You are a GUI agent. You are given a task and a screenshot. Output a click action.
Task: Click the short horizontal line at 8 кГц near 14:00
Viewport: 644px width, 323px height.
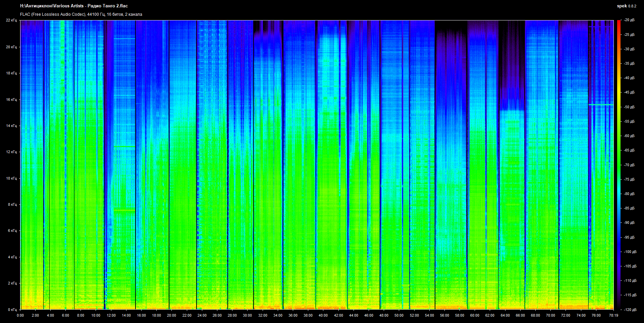[x=124, y=210]
